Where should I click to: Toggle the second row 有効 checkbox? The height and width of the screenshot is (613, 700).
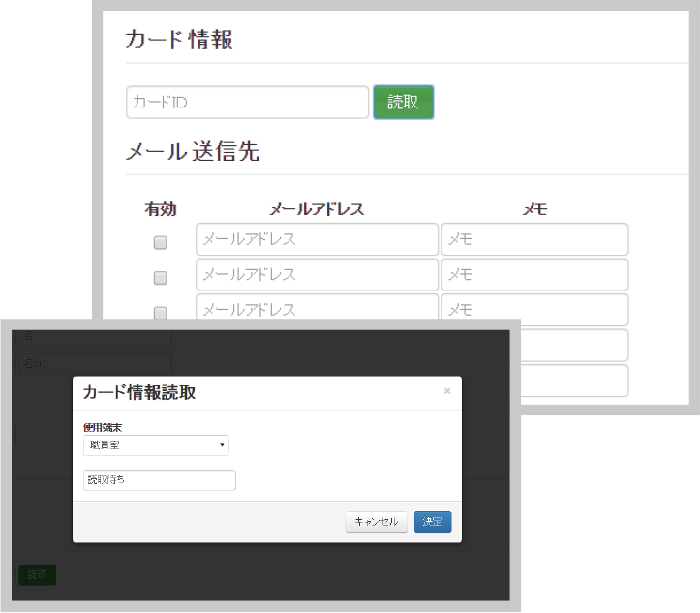[161, 278]
